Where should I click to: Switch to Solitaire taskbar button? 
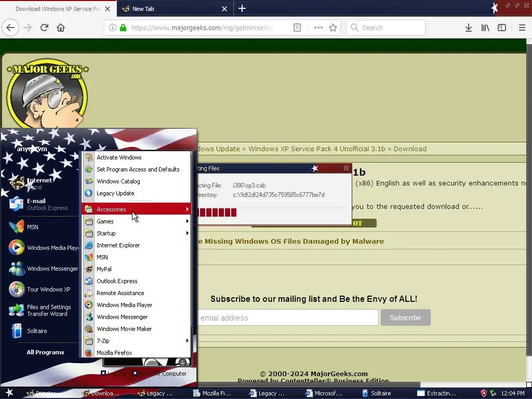coord(376,393)
